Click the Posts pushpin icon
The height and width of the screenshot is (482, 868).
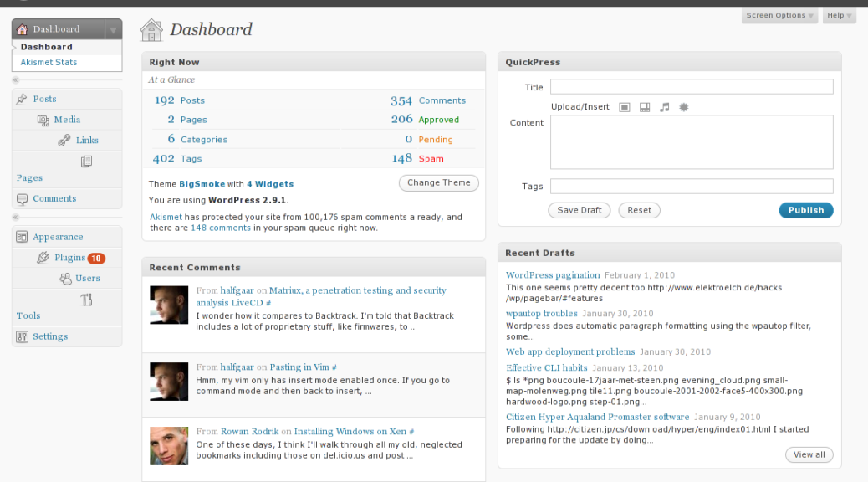click(22, 100)
